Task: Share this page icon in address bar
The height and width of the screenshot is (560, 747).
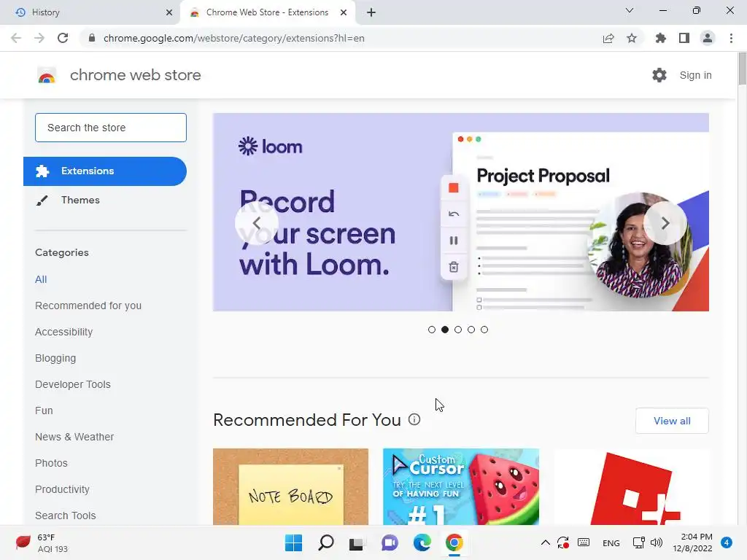Action: point(608,38)
